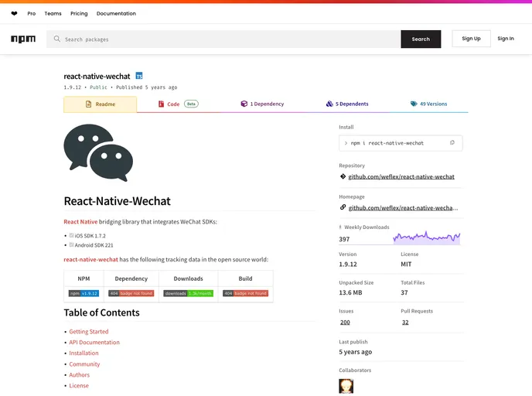Open the Pricing menu item

[x=79, y=13]
